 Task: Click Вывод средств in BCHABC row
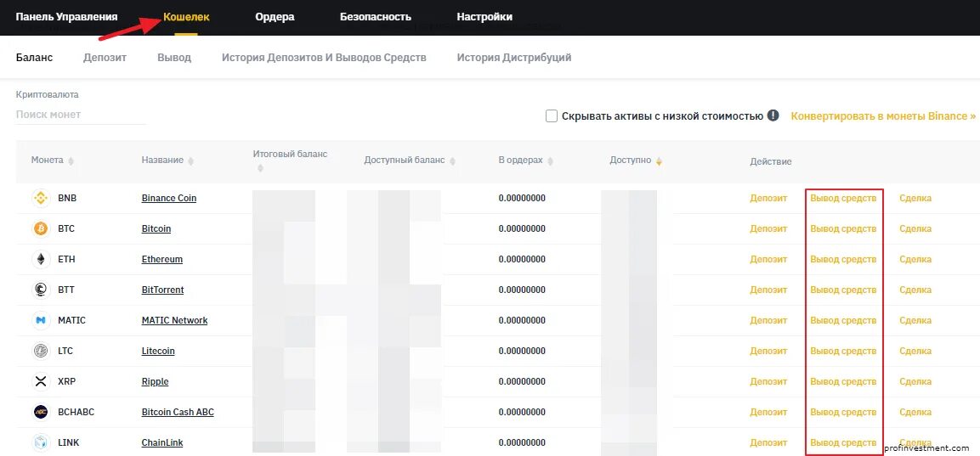pos(843,413)
